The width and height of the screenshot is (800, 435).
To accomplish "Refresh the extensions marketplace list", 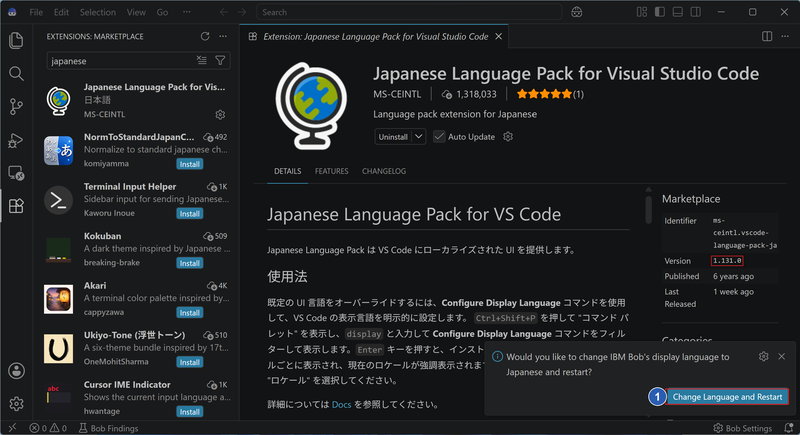I will coord(205,36).
